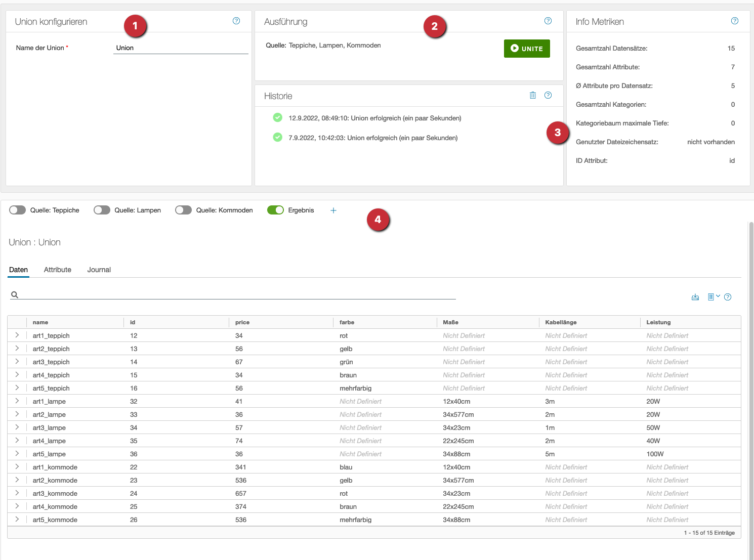Click the Name der Union input field
This screenshot has width=754, height=560.
coord(181,48)
